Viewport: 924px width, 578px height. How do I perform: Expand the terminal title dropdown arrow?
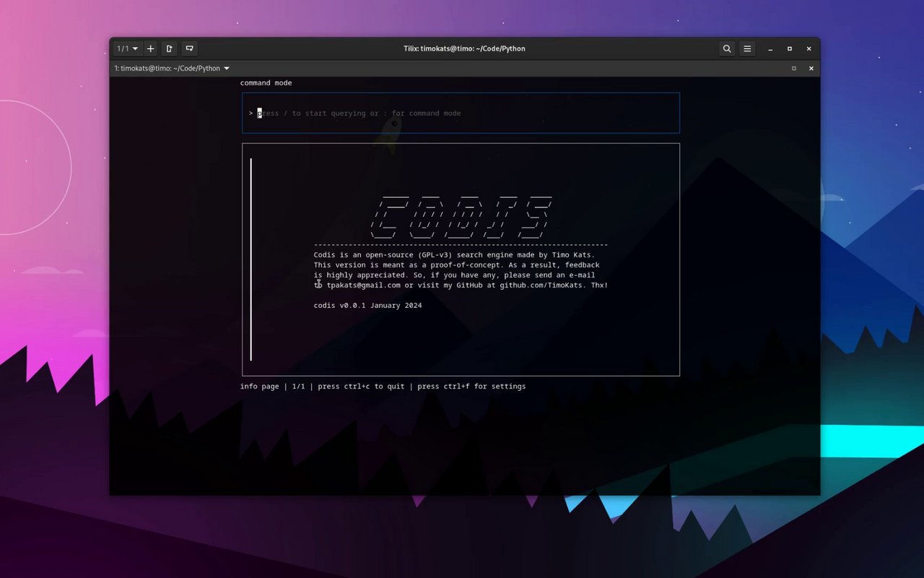[227, 69]
